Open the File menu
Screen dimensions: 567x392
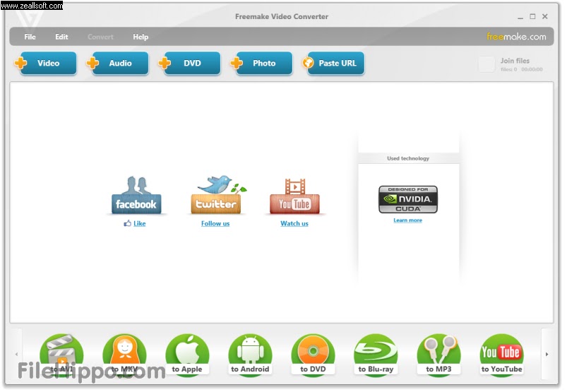(x=30, y=37)
